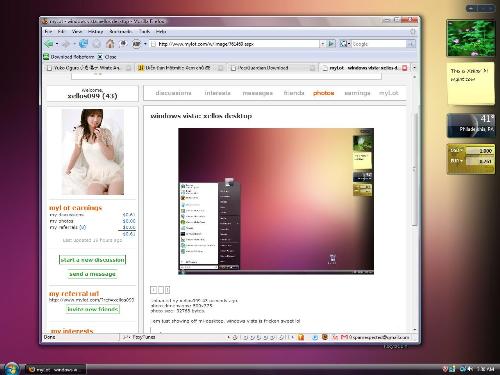The width and height of the screenshot is (500, 375).
Task: Go to the Home page icon
Action: pos(110,43)
